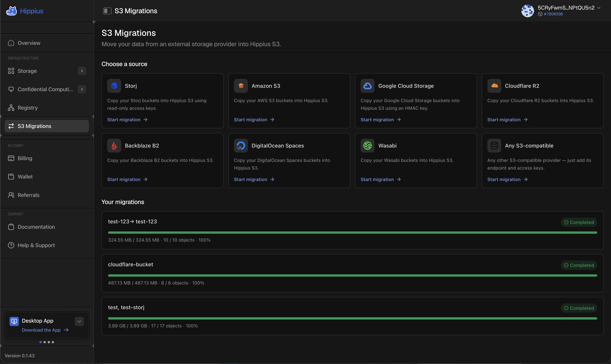This screenshot has height=364, width=611.
Task: Open the cloudflare-bucket migration title
Action: pos(130,264)
